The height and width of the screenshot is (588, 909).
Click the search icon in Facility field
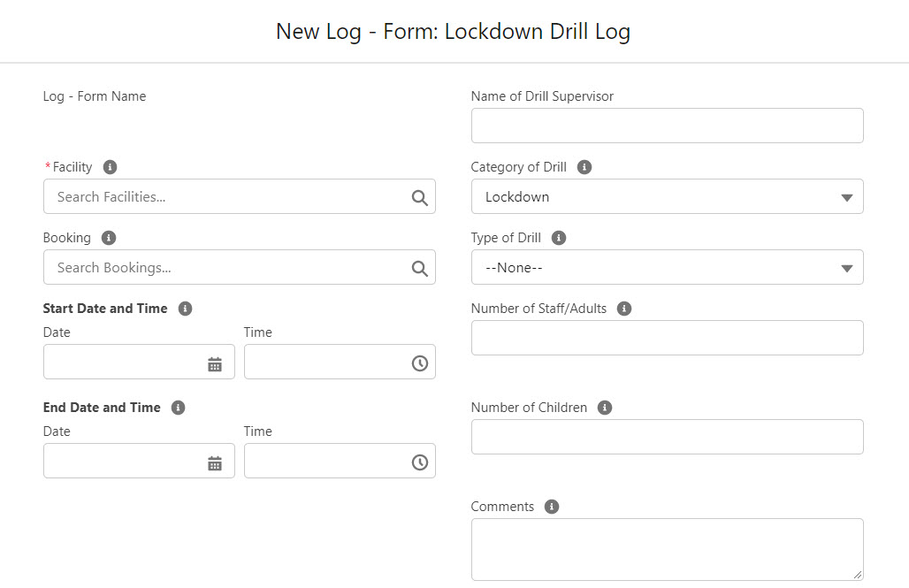(x=419, y=196)
